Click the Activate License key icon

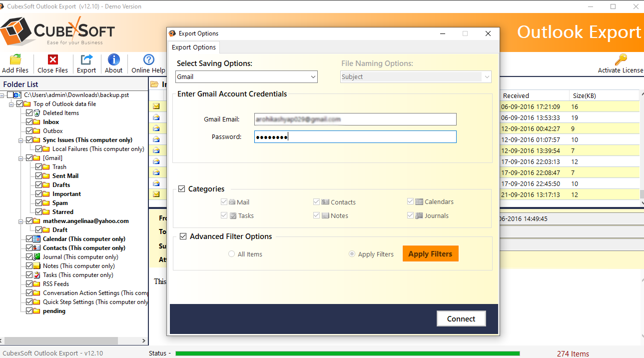point(621,59)
